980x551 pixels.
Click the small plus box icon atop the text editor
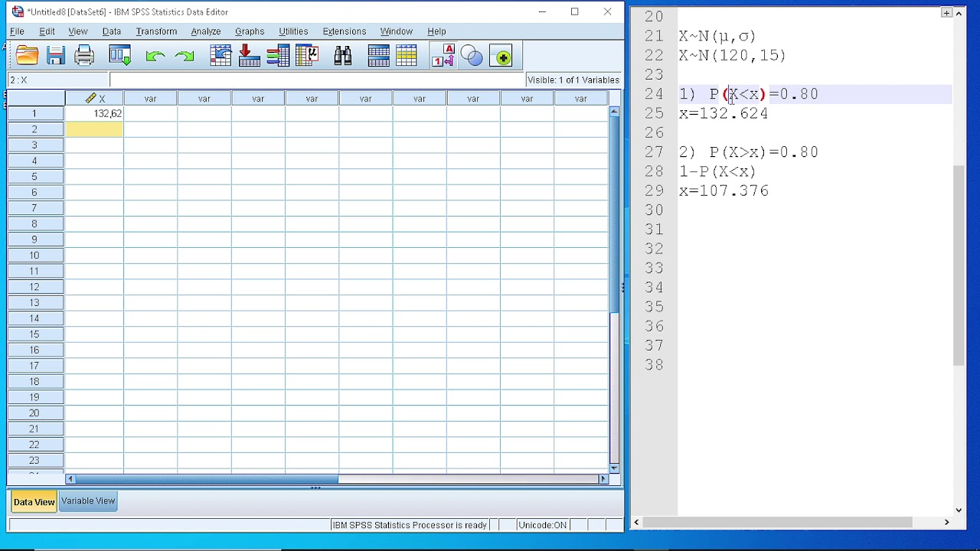pyautogui.click(x=947, y=13)
